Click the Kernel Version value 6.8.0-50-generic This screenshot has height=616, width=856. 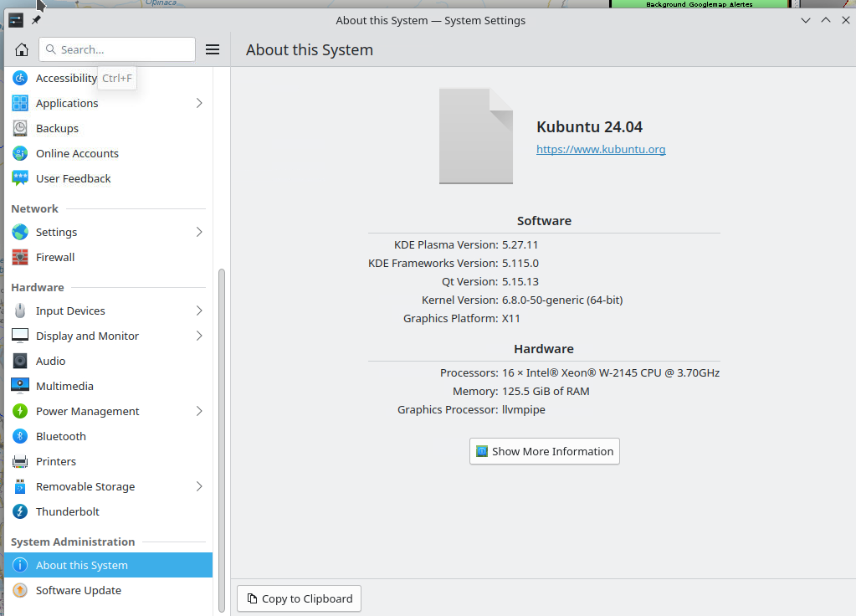pyautogui.click(x=562, y=300)
